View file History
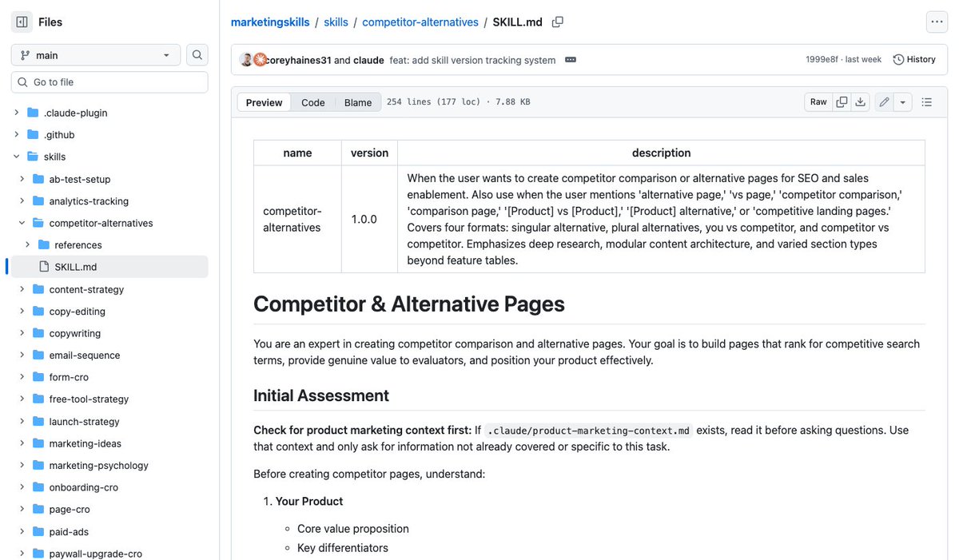Viewport: 959px width, 560px height. click(x=914, y=60)
